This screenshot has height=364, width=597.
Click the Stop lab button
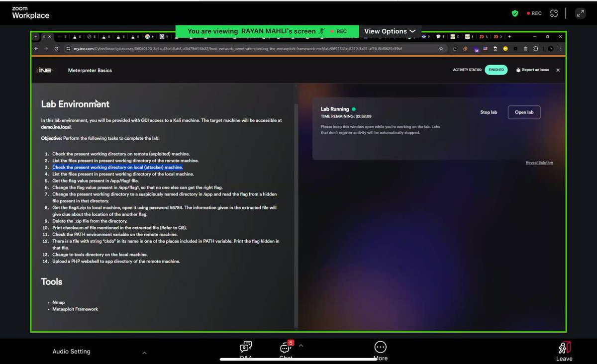489,112
